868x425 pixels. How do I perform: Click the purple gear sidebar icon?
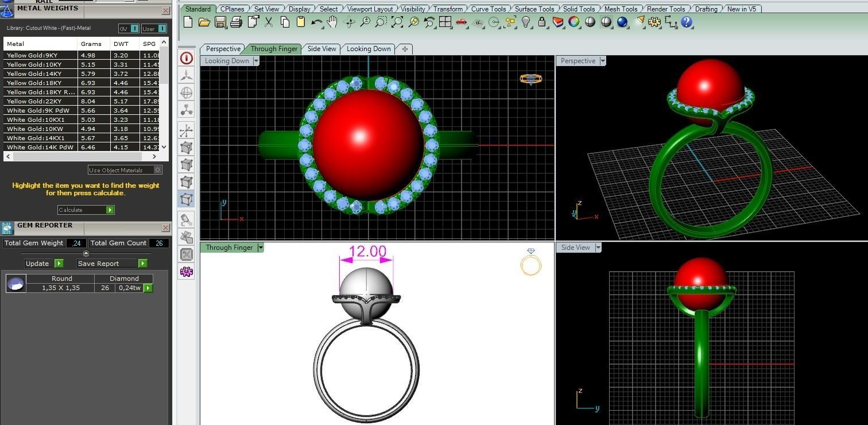[186, 272]
